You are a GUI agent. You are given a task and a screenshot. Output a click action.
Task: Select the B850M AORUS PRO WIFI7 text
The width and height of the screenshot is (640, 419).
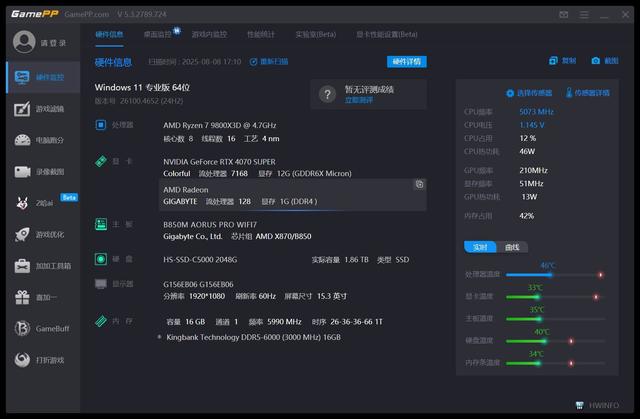(210, 225)
